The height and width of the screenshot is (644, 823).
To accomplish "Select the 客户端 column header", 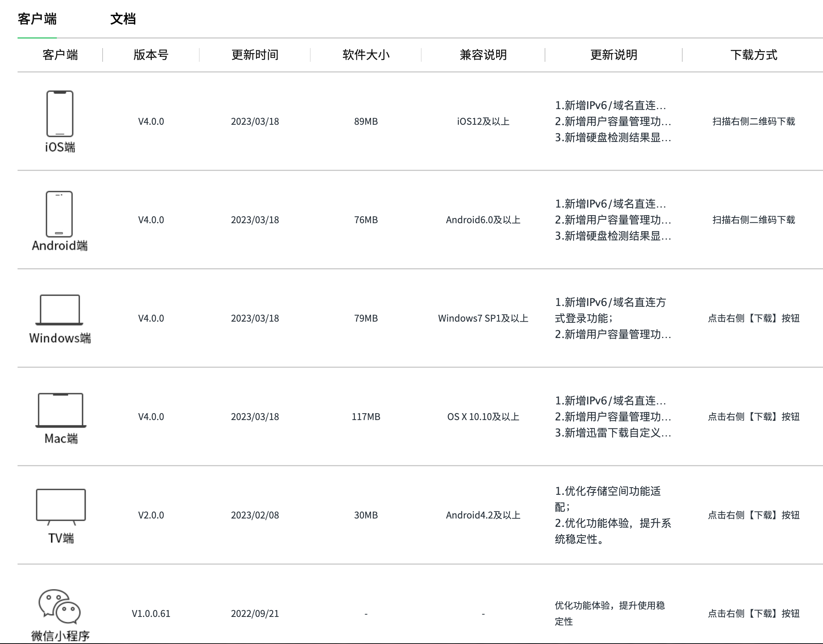I will click(x=60, y=55).
